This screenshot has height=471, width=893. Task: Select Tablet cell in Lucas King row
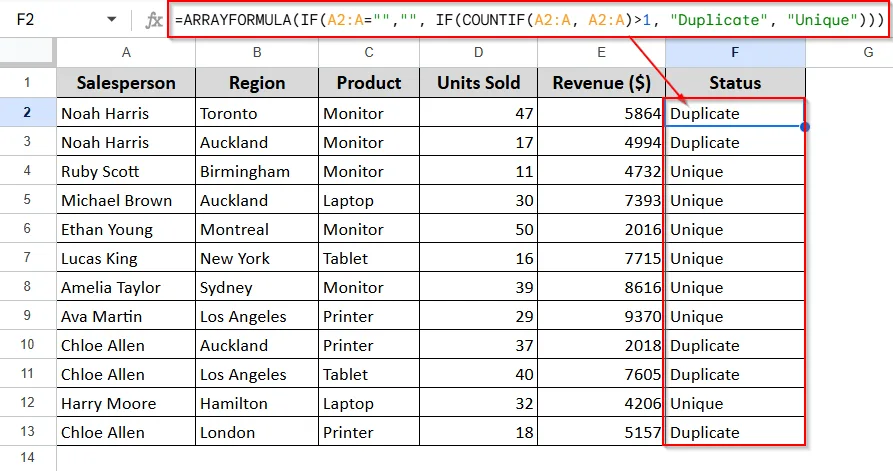369,258
